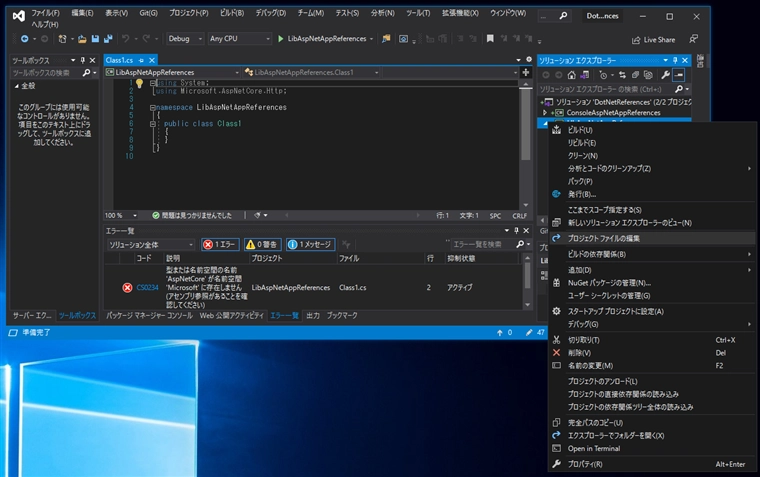Select Open in Terminal context item
This screenshot has width=760, height=477.
(651, 448)
